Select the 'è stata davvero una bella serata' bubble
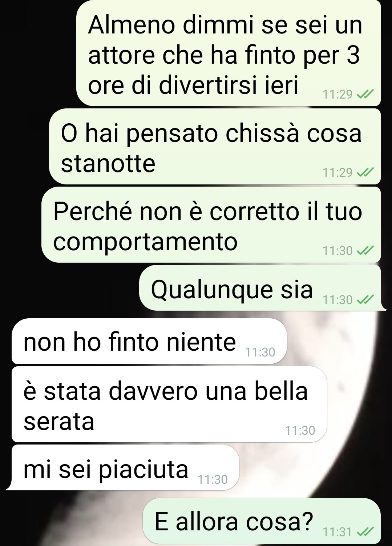This screenshot has width=392, height=546. click(x=169, y=404)
